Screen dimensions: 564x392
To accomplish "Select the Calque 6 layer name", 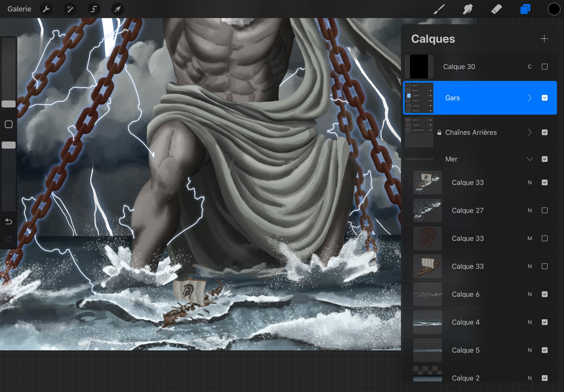I will pos(466,294).
